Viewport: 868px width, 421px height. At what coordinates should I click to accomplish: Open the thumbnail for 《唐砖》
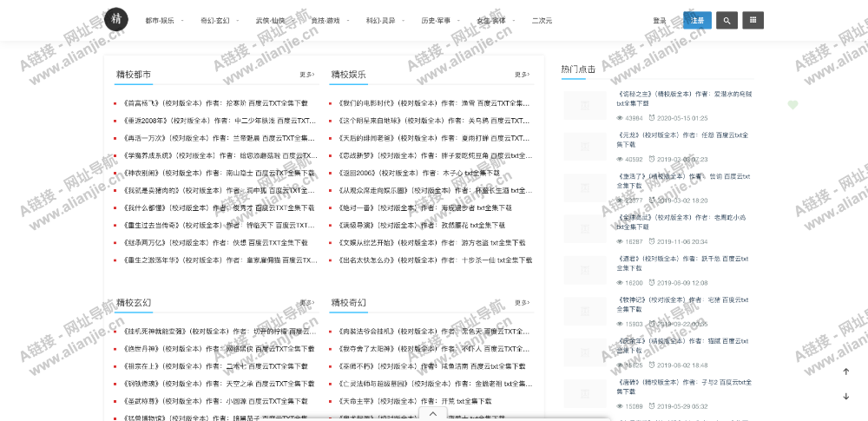(585, 394)
